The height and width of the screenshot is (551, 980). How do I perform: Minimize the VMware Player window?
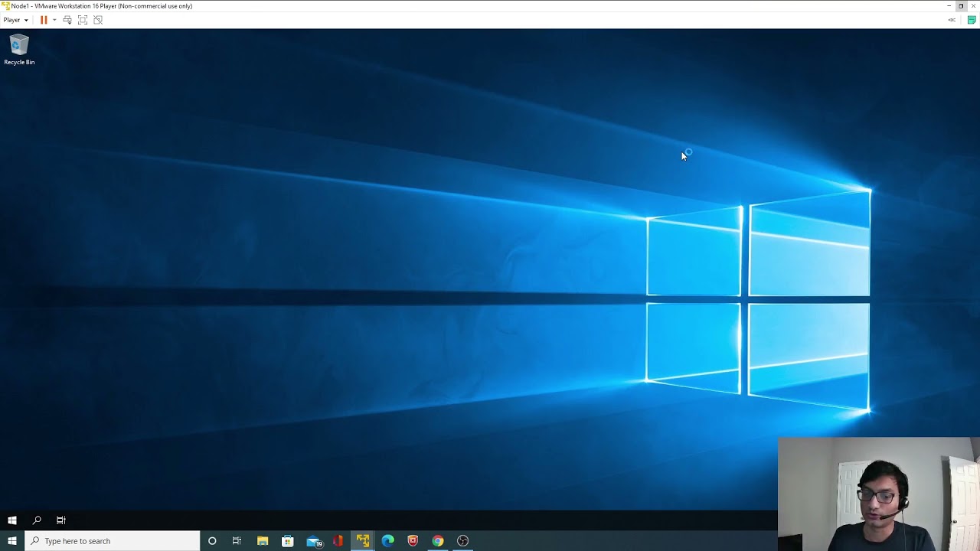tap(949, 5)
